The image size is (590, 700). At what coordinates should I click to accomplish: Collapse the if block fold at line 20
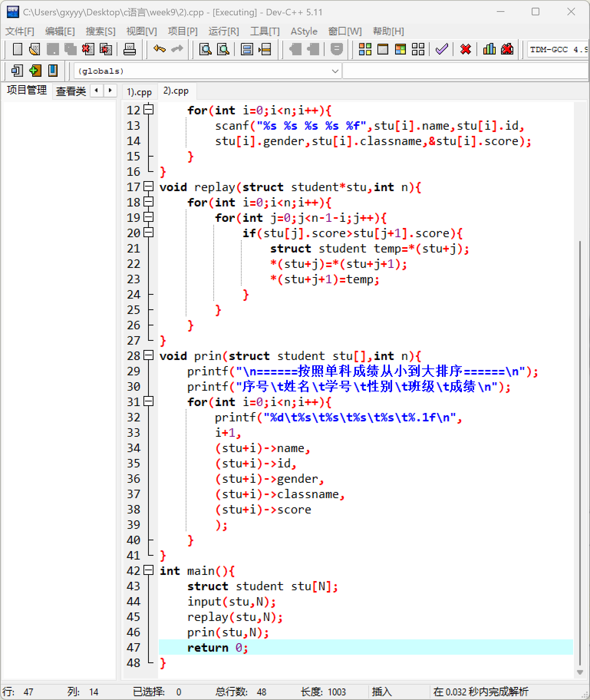coord(148,233)
